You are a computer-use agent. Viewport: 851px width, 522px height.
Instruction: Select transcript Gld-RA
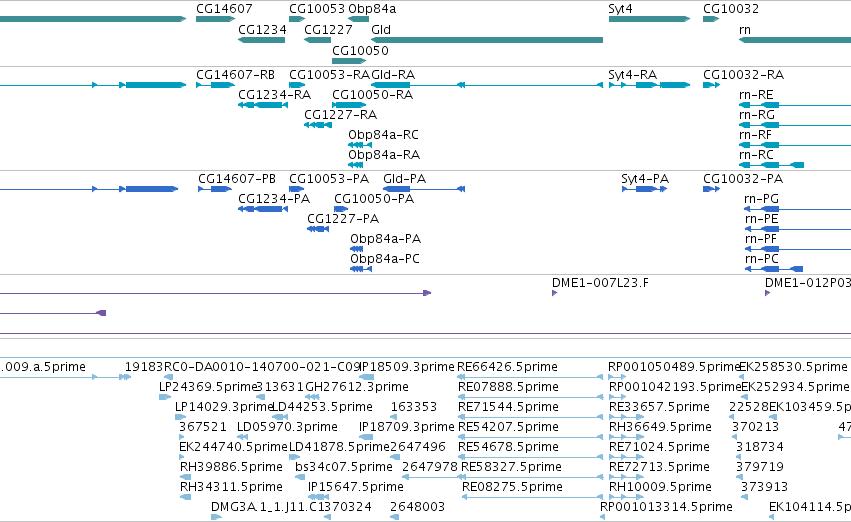point(393,74)
